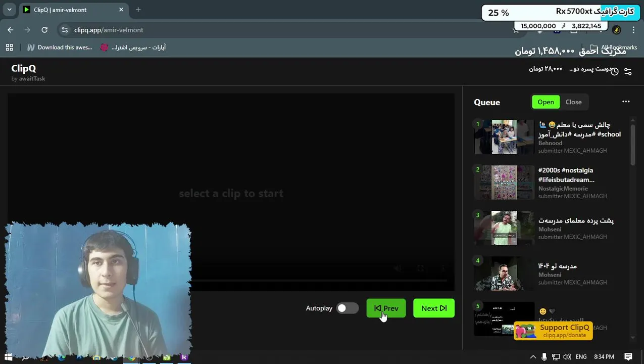The height and width of the screenshot is (364, 644).
Task: Go to previous clip with Prev
Action: (x=386, y=308)
